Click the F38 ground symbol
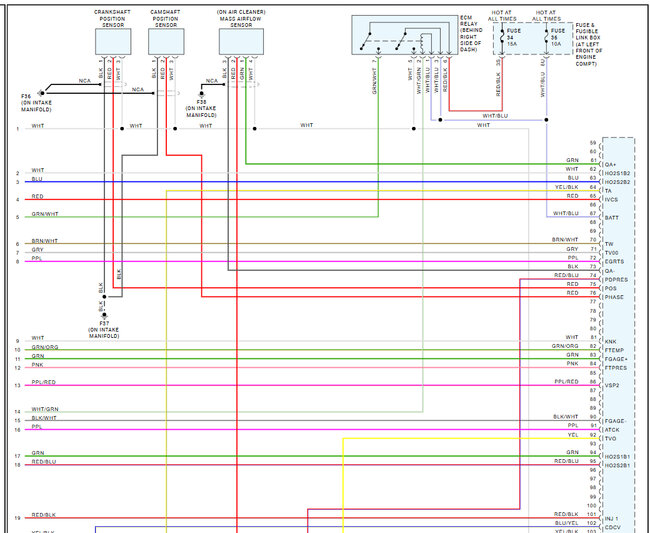 [201, 94]
